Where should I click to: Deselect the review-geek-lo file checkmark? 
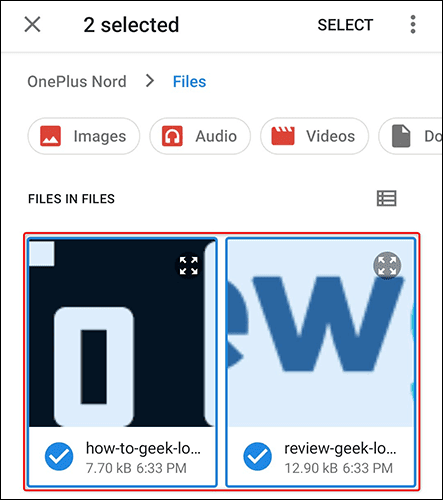pos(257,456)
